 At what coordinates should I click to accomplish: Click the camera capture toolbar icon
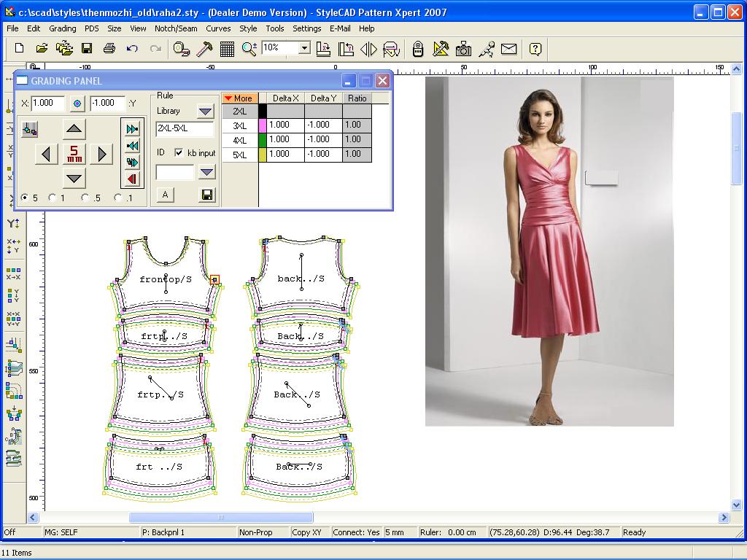pyautogui.click(x=463, y=50)
